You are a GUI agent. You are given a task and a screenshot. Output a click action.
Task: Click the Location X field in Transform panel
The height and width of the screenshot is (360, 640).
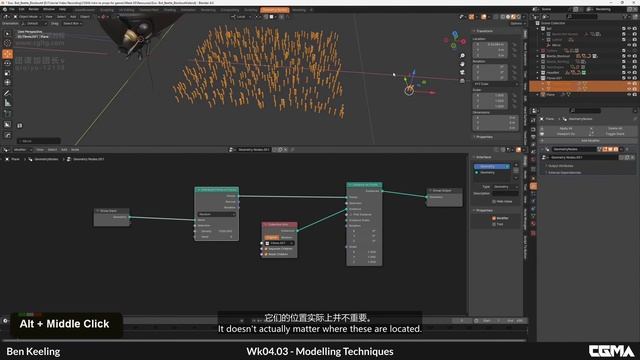[x=490, y=44]
